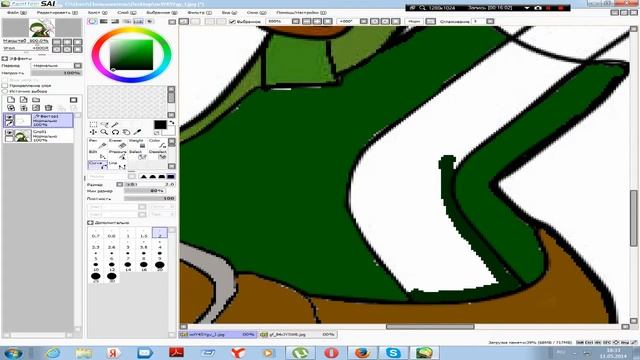Image resolution: width=640 pixels, height=360 pixels.
Task: Open the stabilizer value dropdown
Action: (490, 21)
